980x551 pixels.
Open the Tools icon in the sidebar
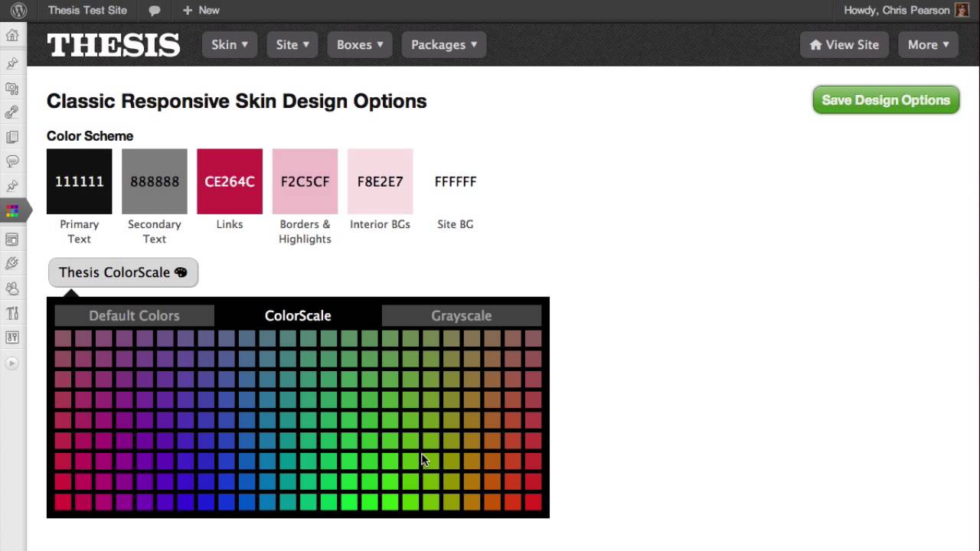point(12,313)
